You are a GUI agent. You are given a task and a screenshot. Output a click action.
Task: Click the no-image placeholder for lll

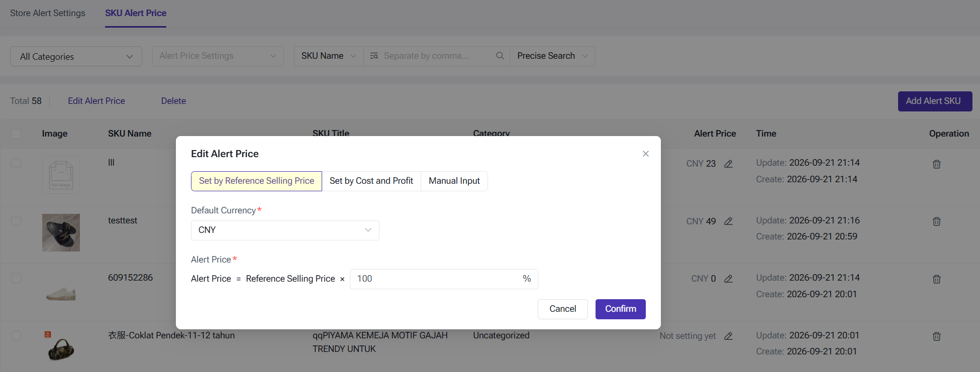[61, 175]
